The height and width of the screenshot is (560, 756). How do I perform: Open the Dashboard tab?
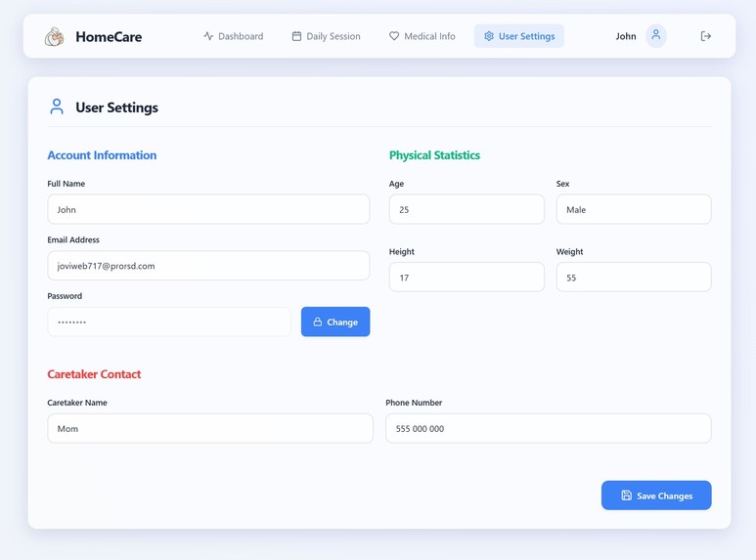(234, 36)
